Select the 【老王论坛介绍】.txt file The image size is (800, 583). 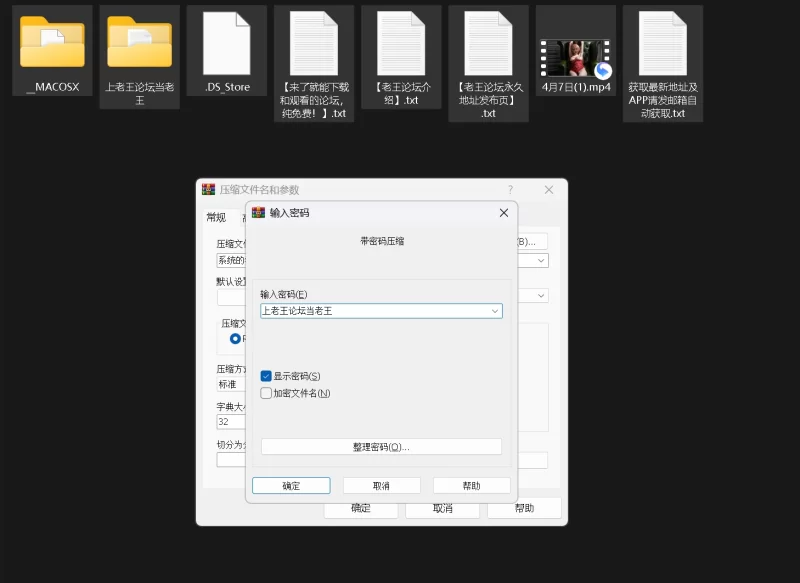tap(401, 43)
